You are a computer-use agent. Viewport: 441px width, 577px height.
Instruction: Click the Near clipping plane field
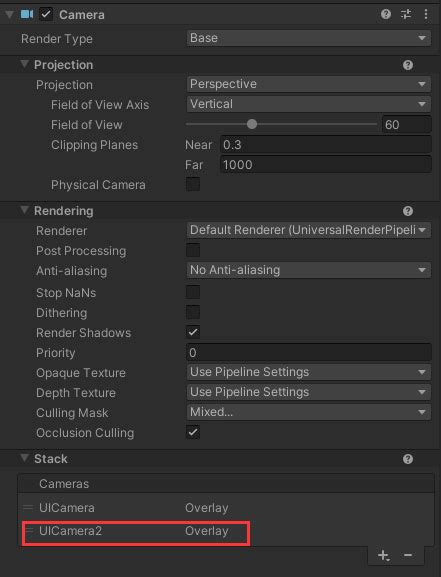[325, 145]
